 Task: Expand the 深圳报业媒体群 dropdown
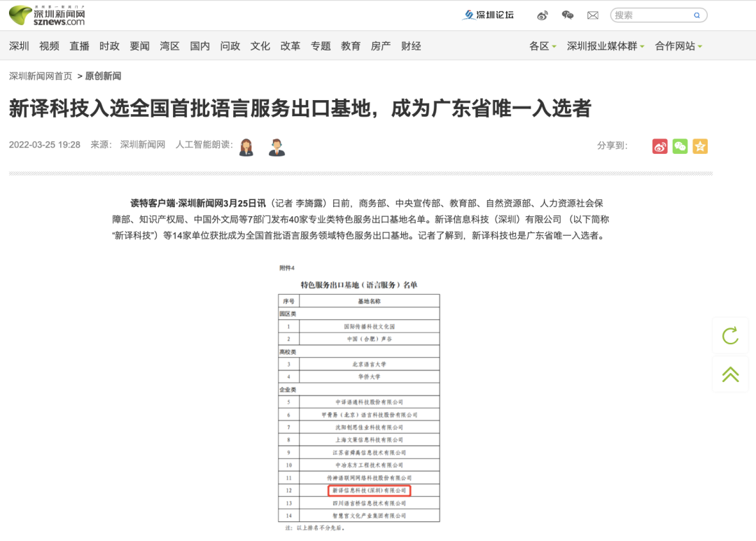coord(602,45)
